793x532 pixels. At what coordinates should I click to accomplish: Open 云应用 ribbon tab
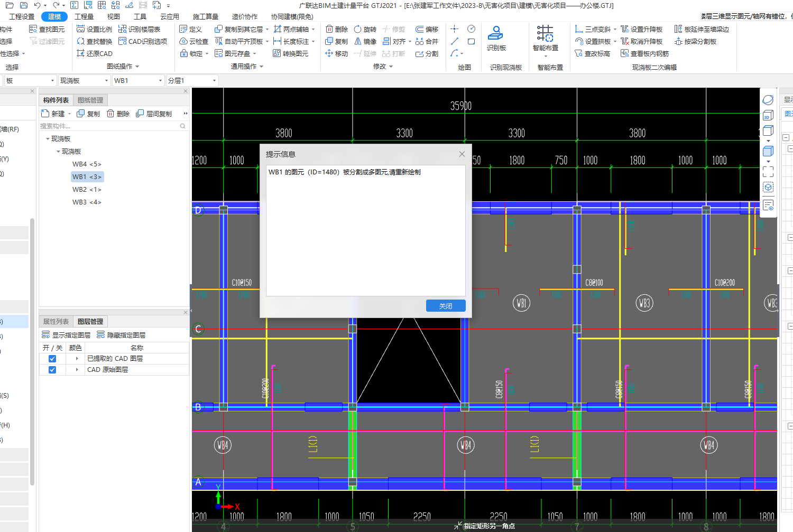coord(170,17)
